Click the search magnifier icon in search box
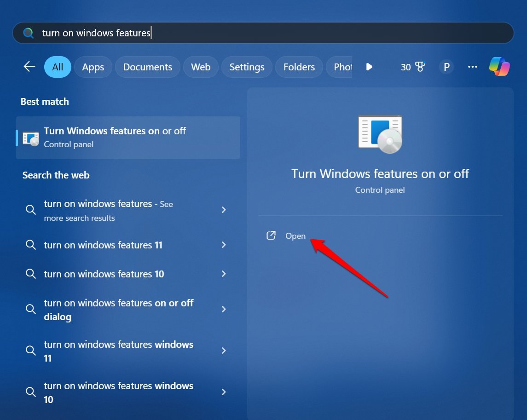527x420 pixels. coord(28,33)
